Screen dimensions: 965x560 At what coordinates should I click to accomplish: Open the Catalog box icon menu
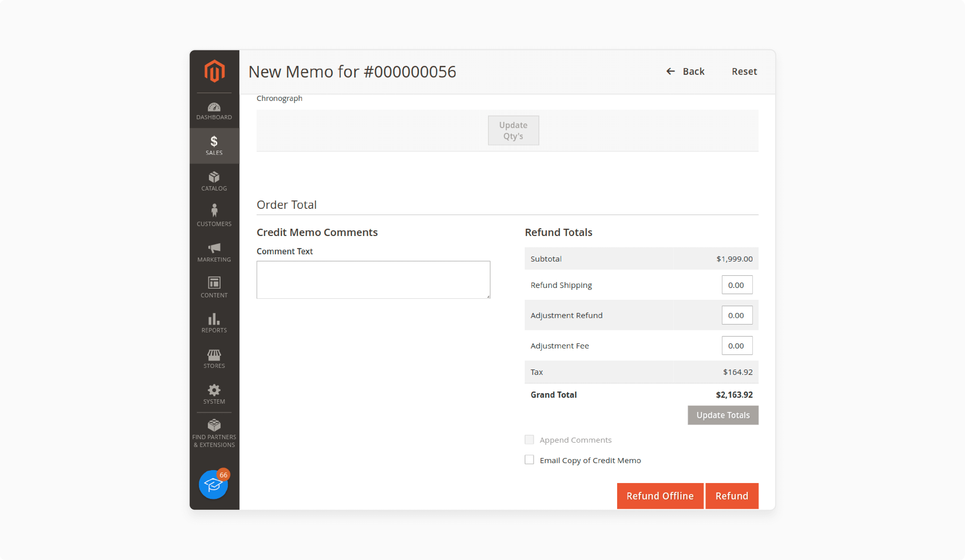[x=214, y=181]
